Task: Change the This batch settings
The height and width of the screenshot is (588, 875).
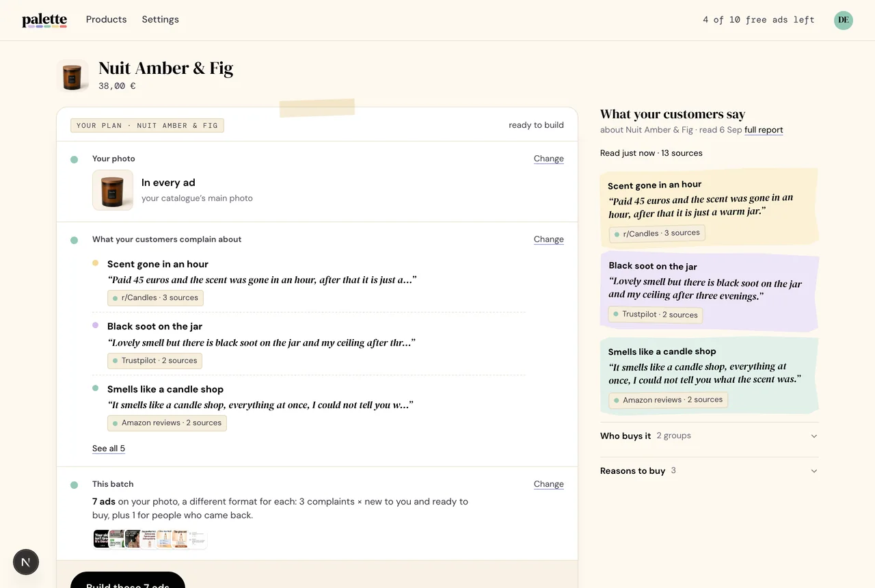Action: (x=549, y=484)
